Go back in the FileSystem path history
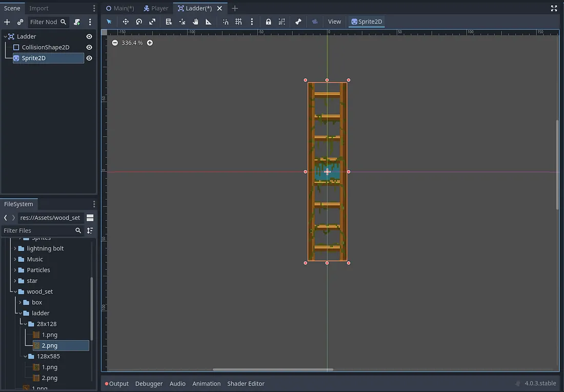The width and height of the screenshot is (564, 392). pos(6,218)
